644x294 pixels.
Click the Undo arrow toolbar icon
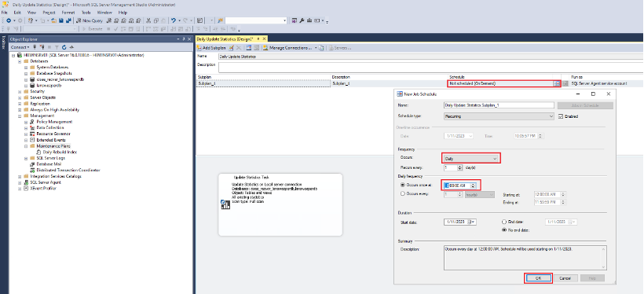[x=174, y=20]
